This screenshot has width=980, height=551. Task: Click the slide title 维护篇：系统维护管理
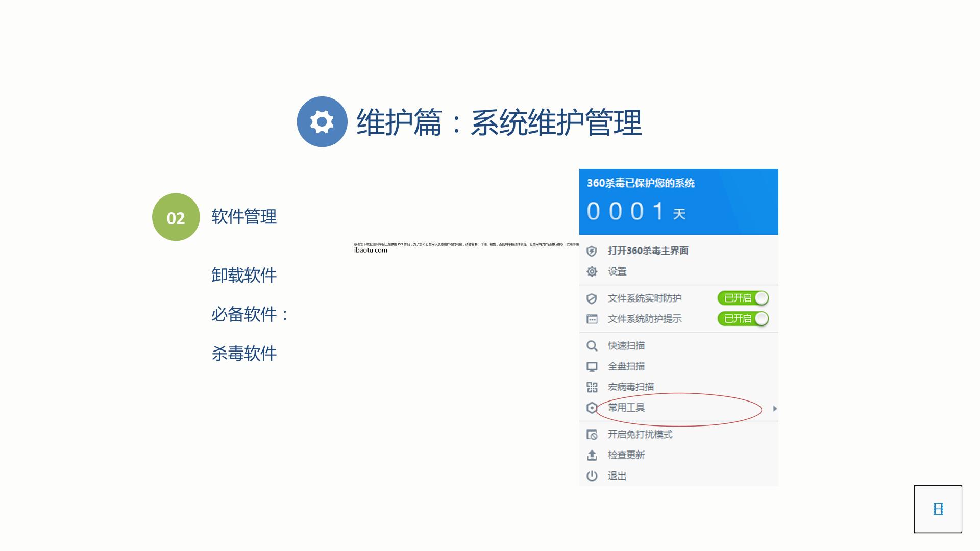pos(499,122)
